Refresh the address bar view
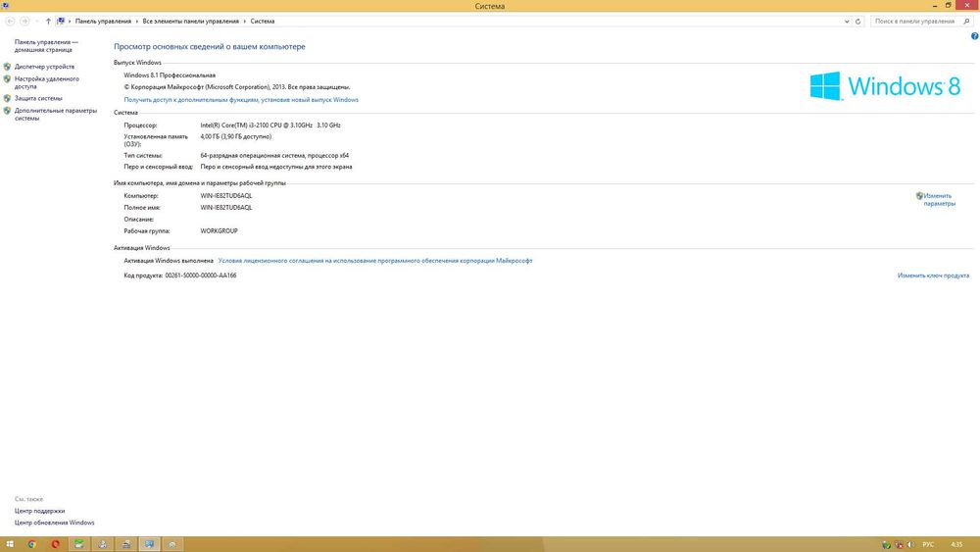This screenshot has height=552, width=980. click(858, 22)
